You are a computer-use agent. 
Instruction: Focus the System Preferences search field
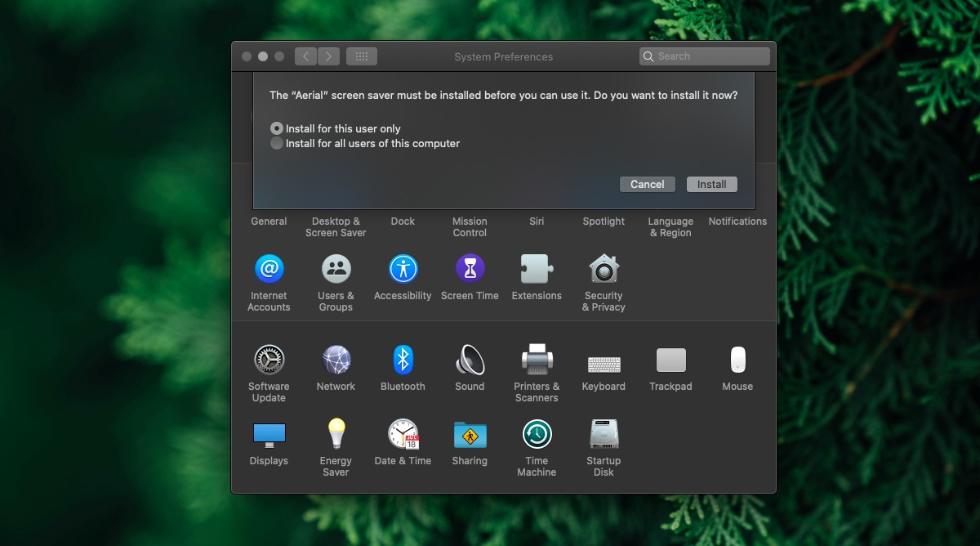click(x=705, y=56)
